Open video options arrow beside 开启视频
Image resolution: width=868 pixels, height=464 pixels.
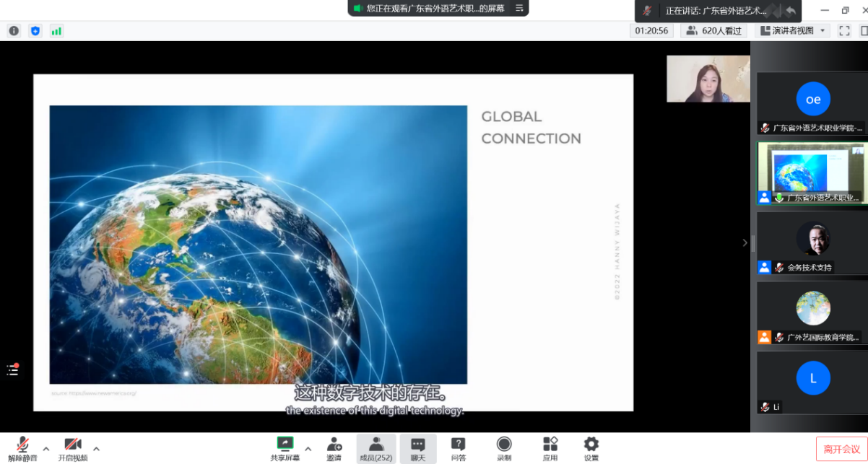tap(96, 449)
